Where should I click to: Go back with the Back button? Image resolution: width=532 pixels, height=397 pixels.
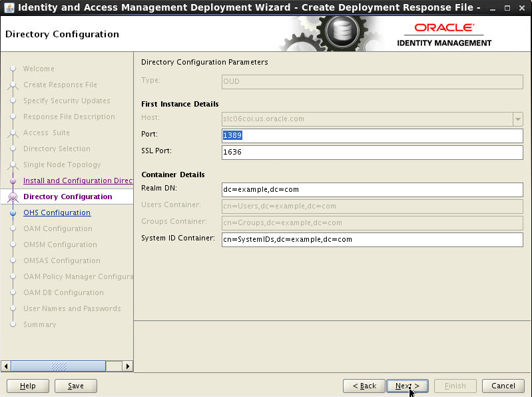[x=364, y=386]
